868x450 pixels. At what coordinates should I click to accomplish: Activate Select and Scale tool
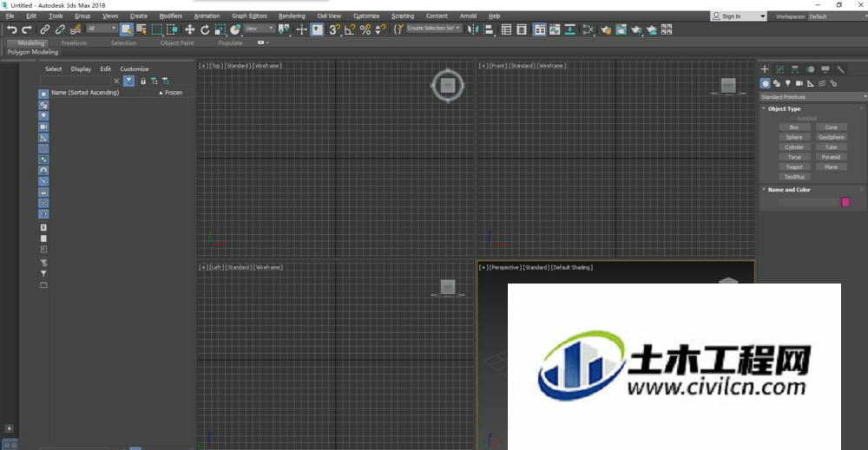(220, 29)
